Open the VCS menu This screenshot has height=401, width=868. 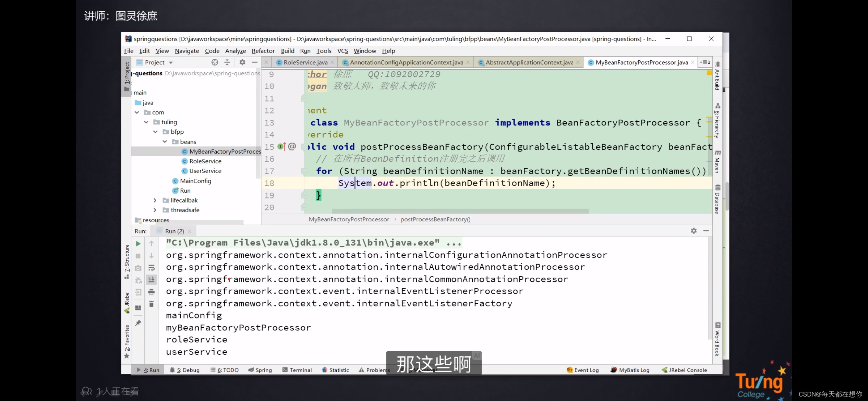point(342,51)
